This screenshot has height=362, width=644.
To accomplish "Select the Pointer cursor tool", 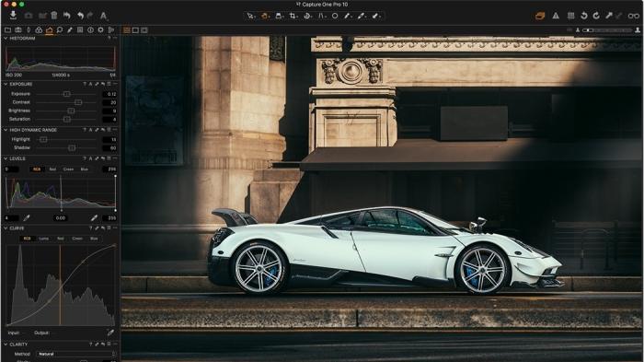I will [250, 16].
